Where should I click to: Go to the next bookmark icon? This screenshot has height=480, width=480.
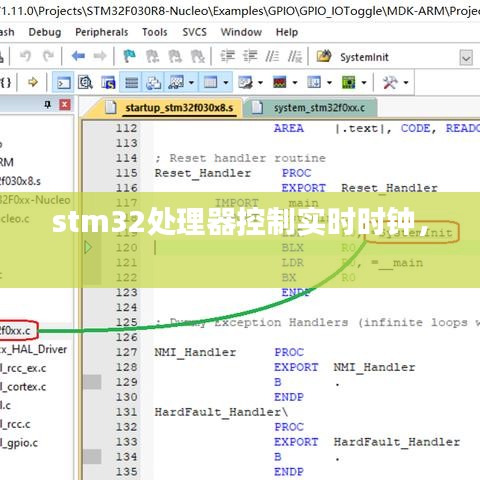pos(175,56)
